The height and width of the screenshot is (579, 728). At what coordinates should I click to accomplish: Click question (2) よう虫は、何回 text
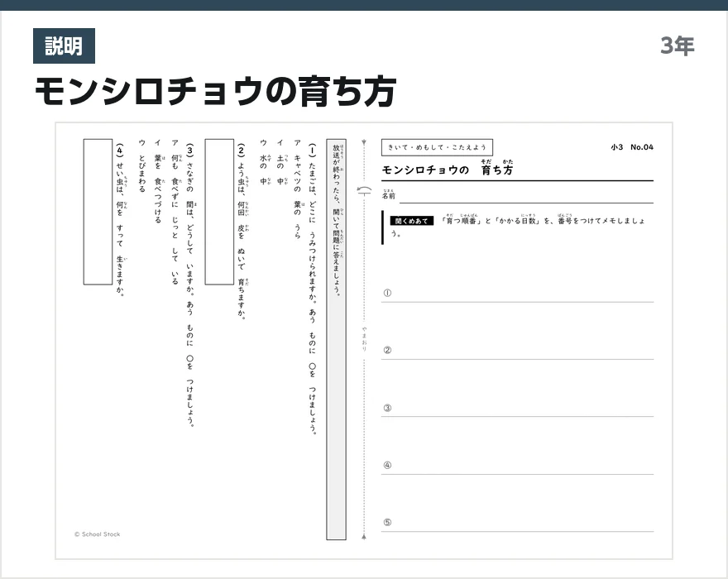[x=242, y=232]
